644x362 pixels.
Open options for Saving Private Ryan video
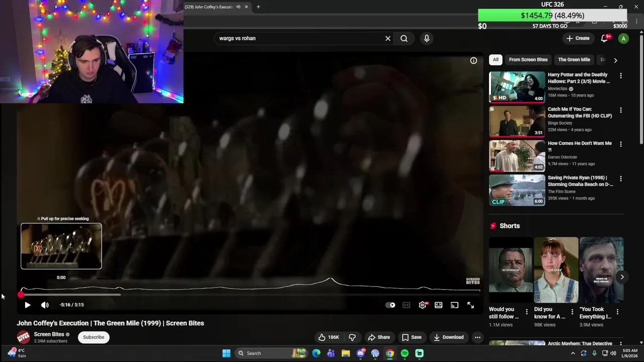coord(621,178)
